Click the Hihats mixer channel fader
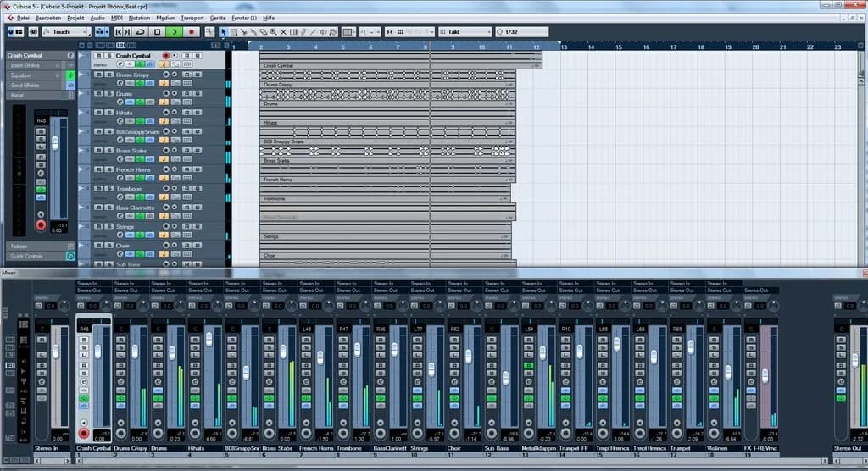The width and height of the screenshot is (868, 471). pyautogui.click(x=209, y=339)
